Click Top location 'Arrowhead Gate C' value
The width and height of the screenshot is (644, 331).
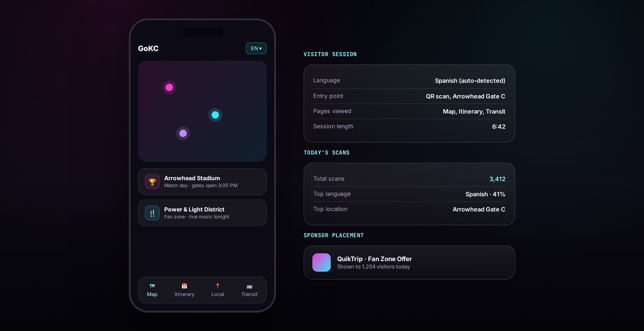(x=479, y=210)
